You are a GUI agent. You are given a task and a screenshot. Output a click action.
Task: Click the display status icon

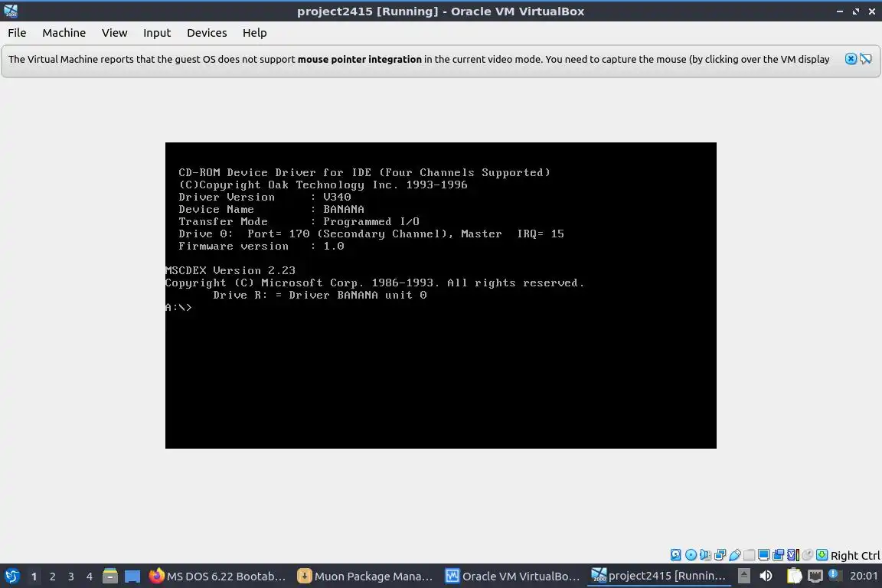point(764,555)
